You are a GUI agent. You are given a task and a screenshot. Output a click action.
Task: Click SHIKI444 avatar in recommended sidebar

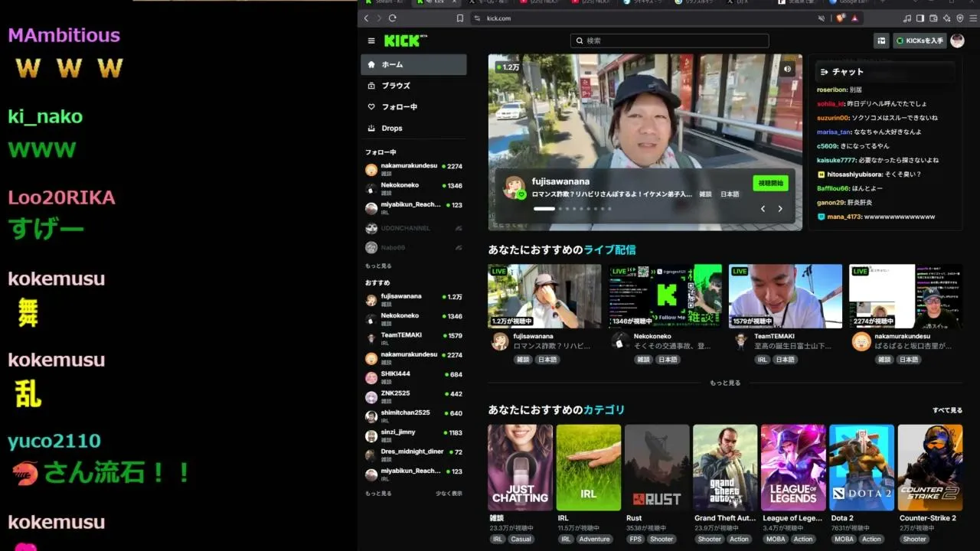click(x=371, y=378)
